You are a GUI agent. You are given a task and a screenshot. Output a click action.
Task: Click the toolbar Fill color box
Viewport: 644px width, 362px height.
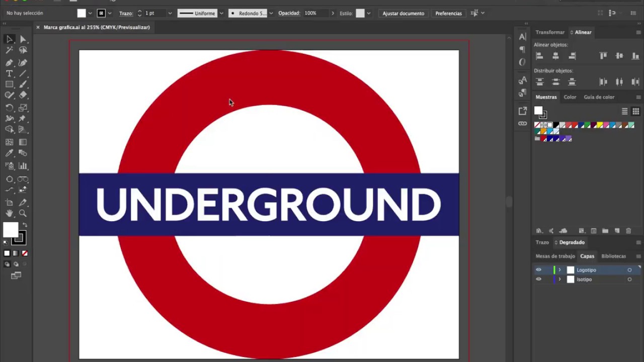tap(11, 230)
